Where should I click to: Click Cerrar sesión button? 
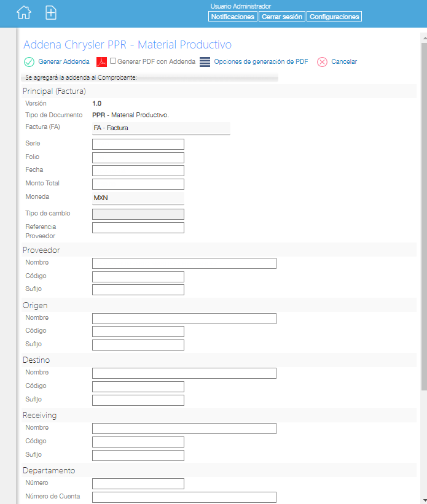tap(282, 17)
